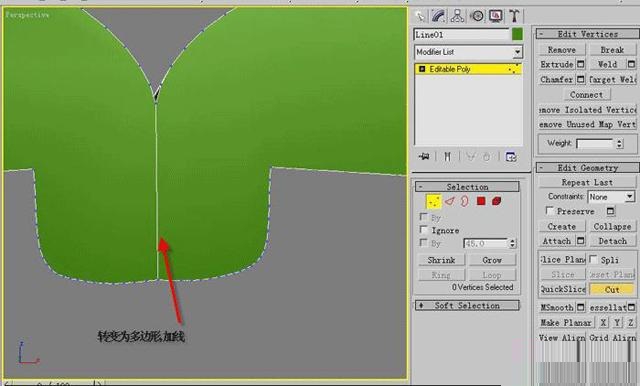Screen dimensions: 640x386
Task: Click the Line01 object name field
Action: [x=461, y=35]
